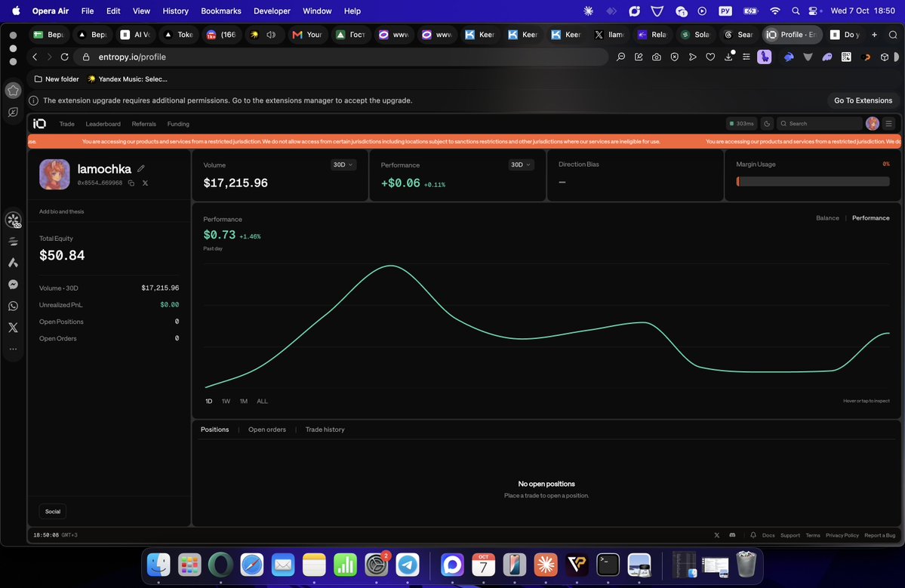The height and width of the screenshot is (588, 905).
Task: Click the 303ms latency indicator
Action: [x=742, y=124]
